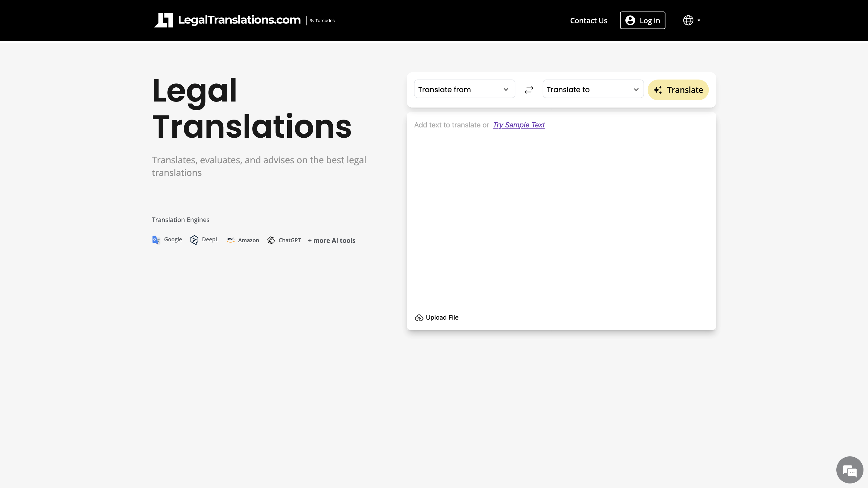Click the swap languages arrows icon

[529, 89]
